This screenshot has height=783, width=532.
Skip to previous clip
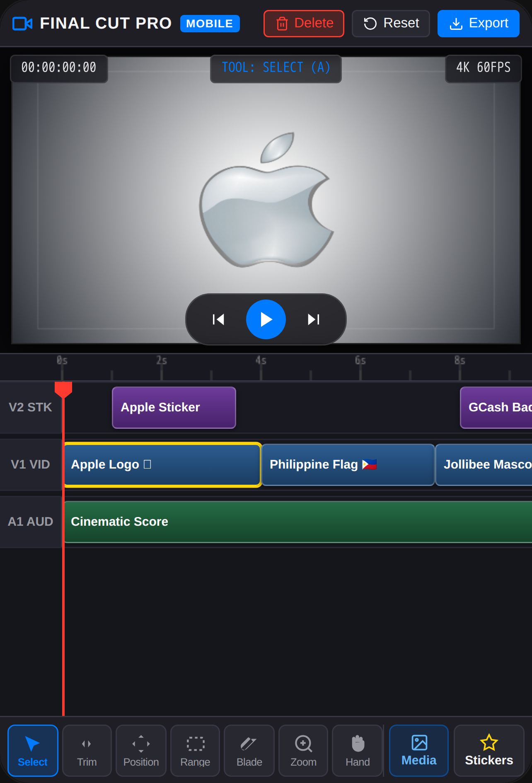(x=218, y=319)
